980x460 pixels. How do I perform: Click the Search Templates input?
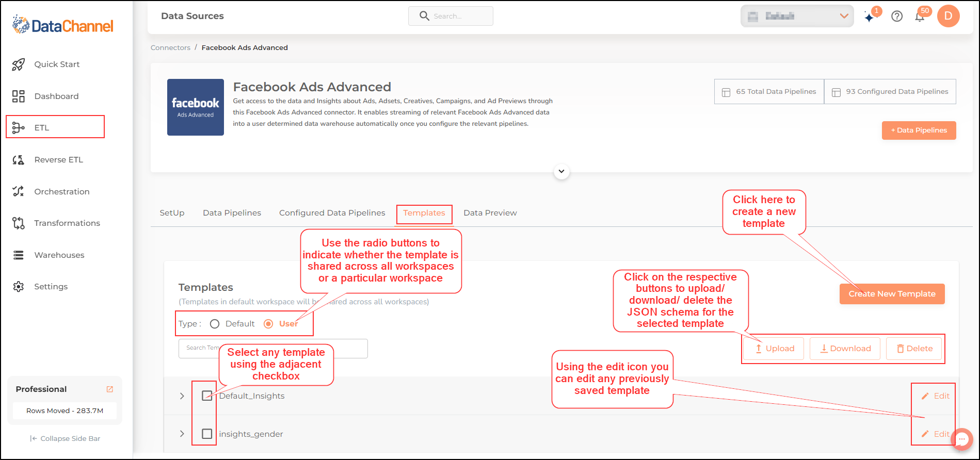pyautogui.click(x=273, y=349)
